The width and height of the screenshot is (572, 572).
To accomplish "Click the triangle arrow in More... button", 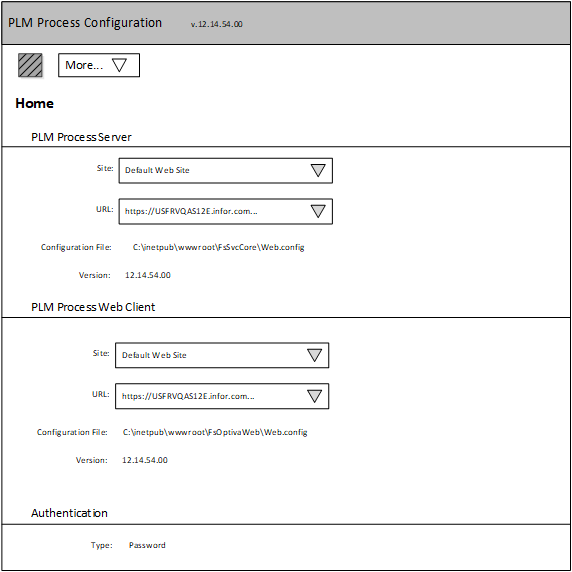I will click(x=119, y=65).
